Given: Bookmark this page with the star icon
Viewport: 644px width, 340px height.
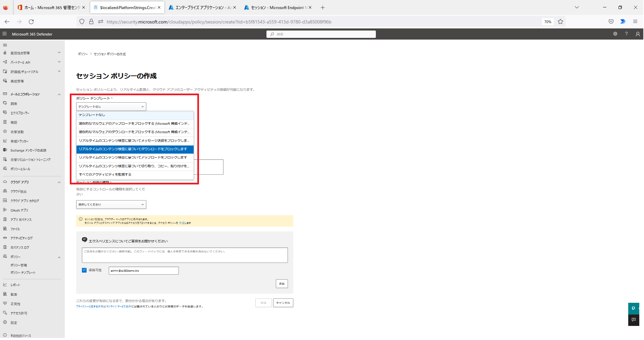Looking at the screenshot, I should pos(560,22).
